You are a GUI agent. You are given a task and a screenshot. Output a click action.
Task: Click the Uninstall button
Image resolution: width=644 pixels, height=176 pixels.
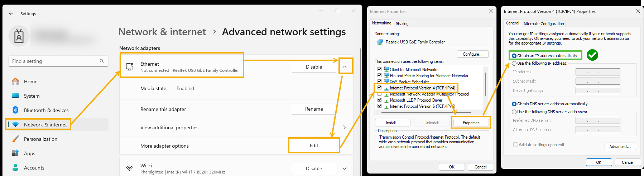point(432,123)
